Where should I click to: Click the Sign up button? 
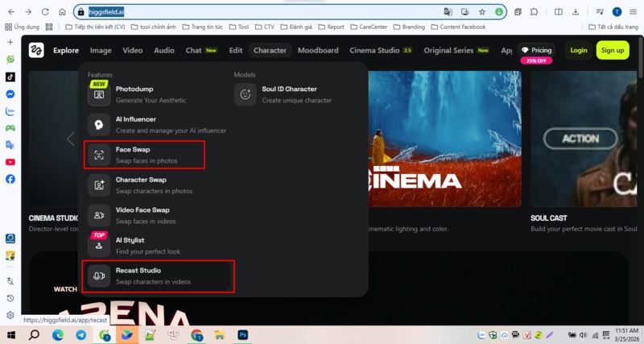[613, 50]
